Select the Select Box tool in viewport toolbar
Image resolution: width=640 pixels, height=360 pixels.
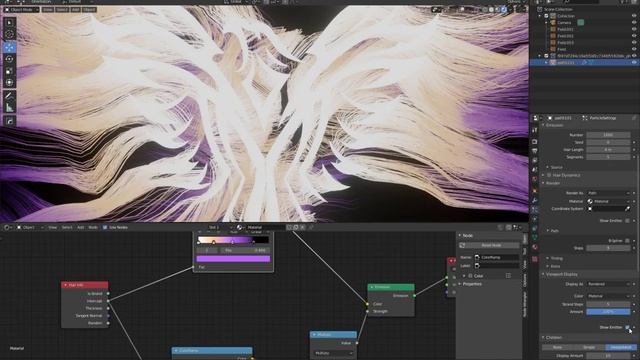point(9,22)
